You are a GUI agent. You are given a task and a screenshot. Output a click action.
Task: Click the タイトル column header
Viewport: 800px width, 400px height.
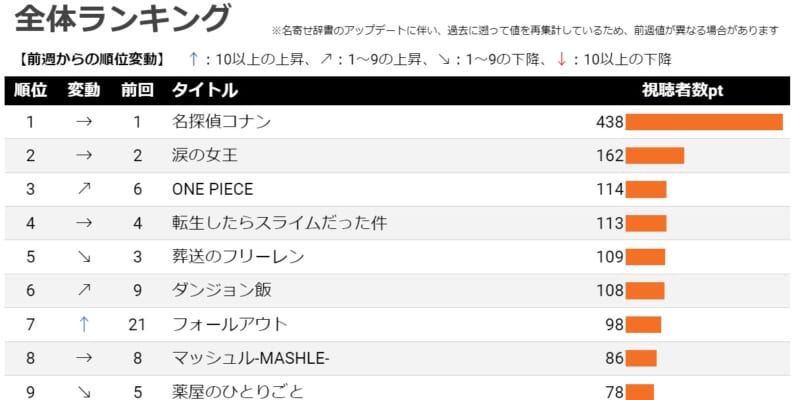click(x=205, y=90)
